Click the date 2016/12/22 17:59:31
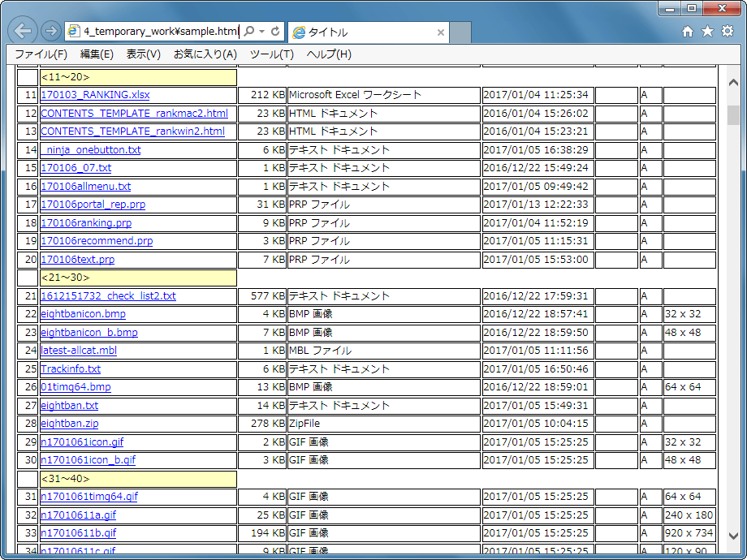This screenshot has height=560, width=747. [x=538, y=295]
